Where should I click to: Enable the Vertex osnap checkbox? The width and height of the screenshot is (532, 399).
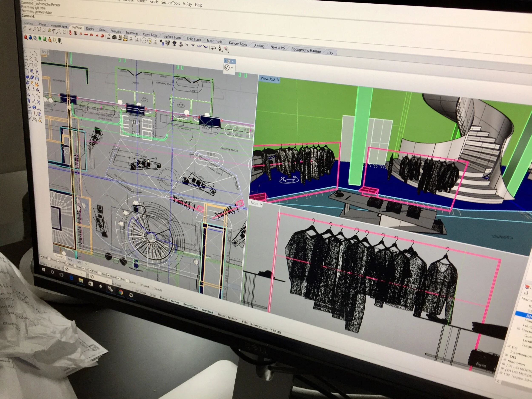point(127,281)
